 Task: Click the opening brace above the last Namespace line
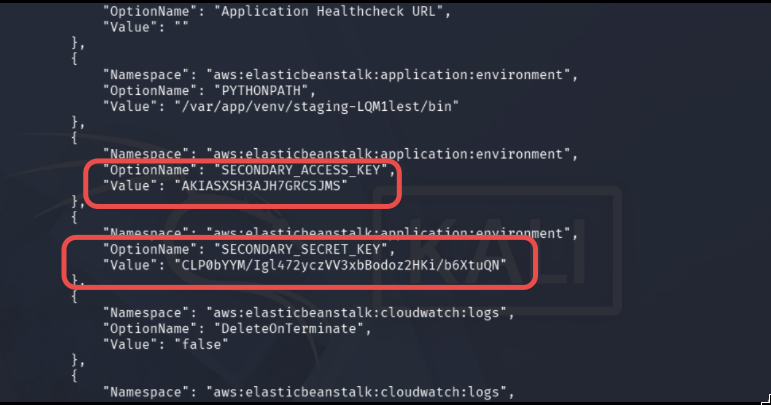pyautogui.click(x=74, y=376)
